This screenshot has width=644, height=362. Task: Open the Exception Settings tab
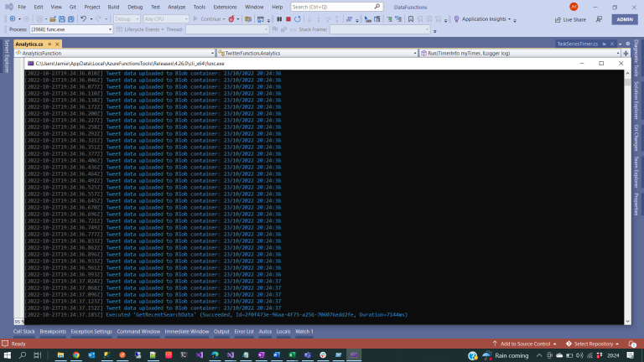pyautogui.click(x=91, y=331)
